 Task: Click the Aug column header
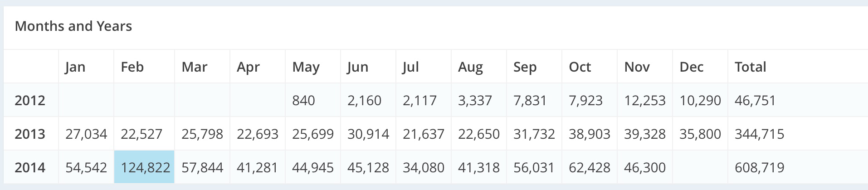(470, 67)
